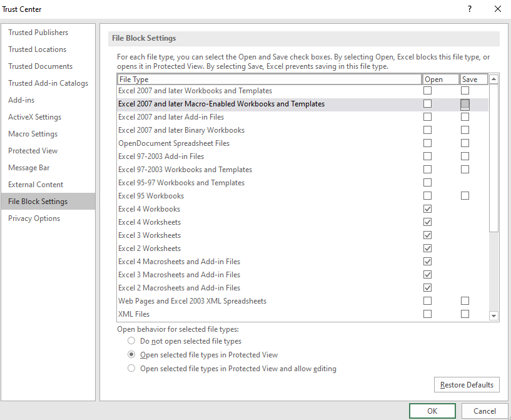Image resolution: width=511 pixels, height=420 pixels.
Task: Open Trusted Add-in Catalogs
Action: click(x=48, y=83)
